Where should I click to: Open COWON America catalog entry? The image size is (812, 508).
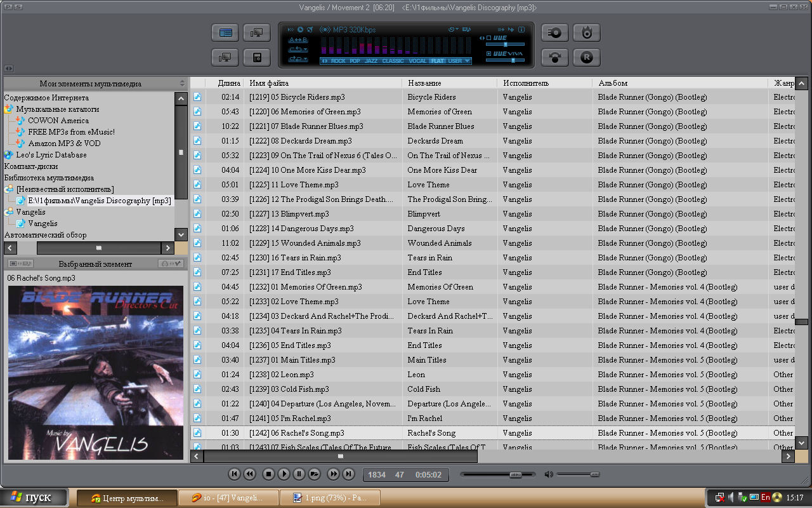click(58, 121)
